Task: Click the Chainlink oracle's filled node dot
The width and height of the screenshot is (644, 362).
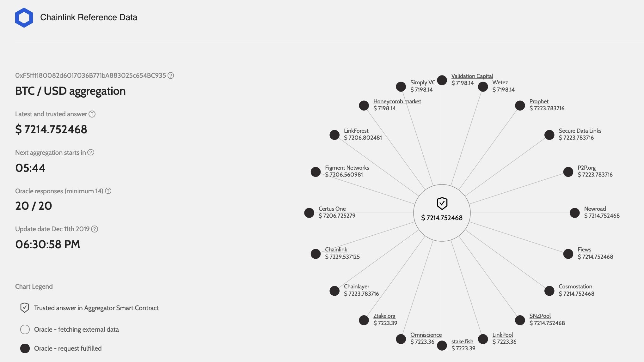Action: point(315,254)
